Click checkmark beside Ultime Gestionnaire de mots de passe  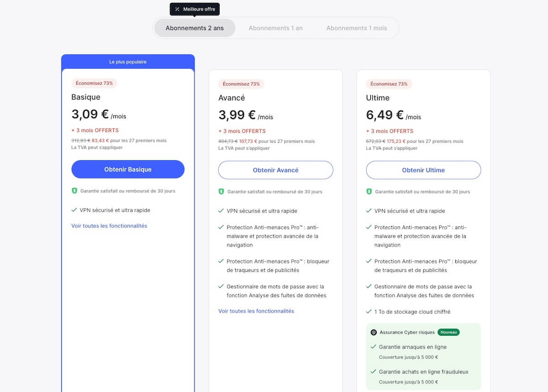pyautogui.click(x=369, y=287)
